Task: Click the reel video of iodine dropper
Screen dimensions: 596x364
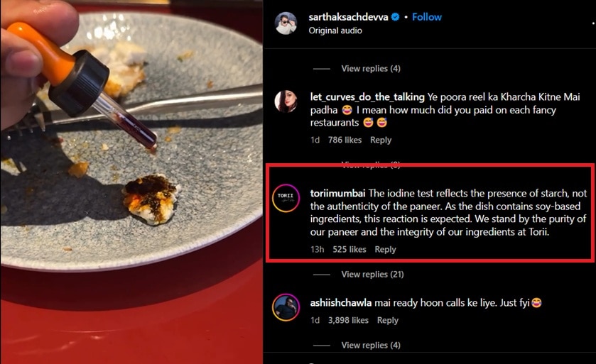Action: click(131, 182)
